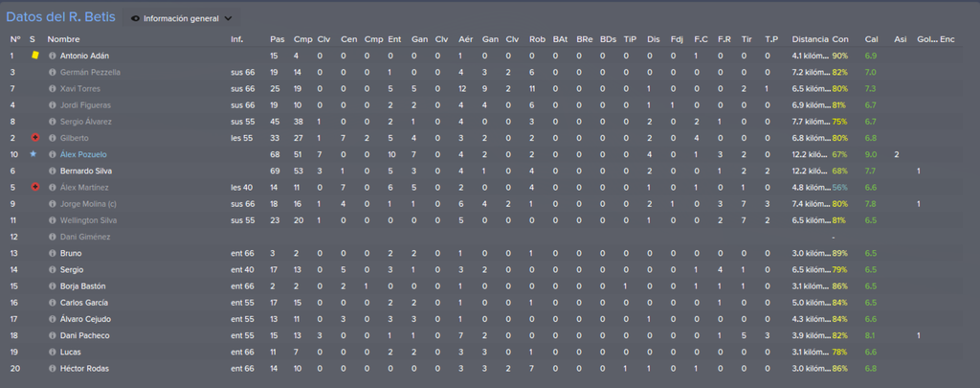This screenshot has width=980, height=388.
Task: Click Datos del R. Betis title
Action: (x=60, y=17)
